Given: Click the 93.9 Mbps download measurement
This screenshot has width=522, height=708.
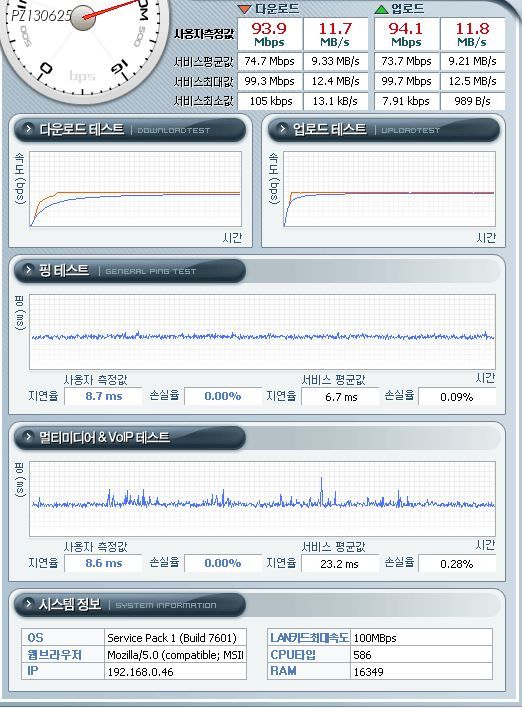Looking at the screenshot, I should [269, 34].
